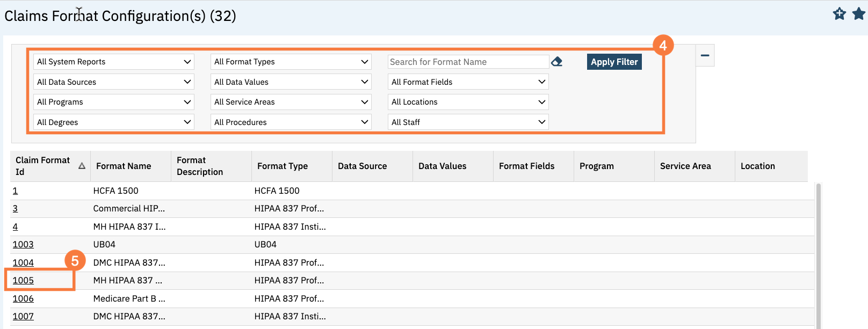Open the All Data Sources dropdown
Image resolution: width=868 pixels, height=329 pixels.
pyautogui.click(x=114, y=82)
